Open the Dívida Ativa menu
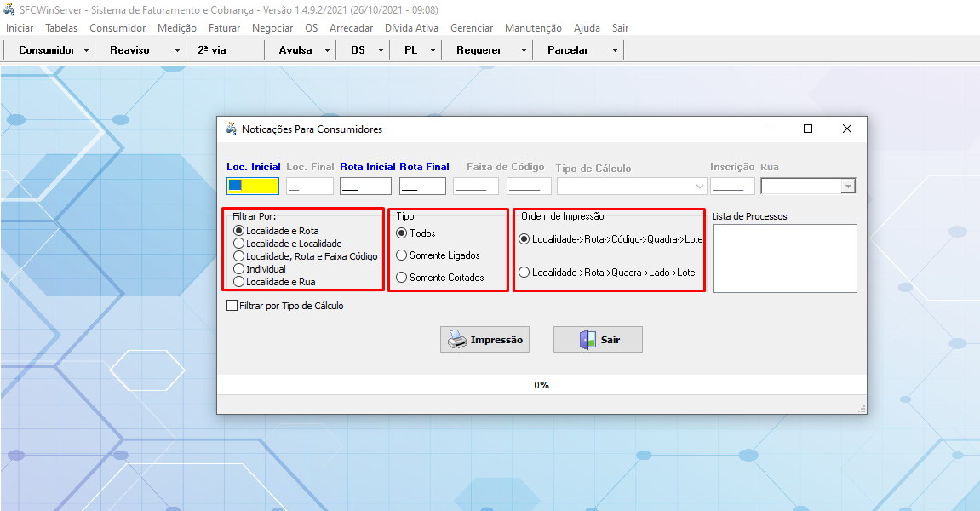Image resolution: width=980 pixels, height=511 pixels. click(411, 28)
